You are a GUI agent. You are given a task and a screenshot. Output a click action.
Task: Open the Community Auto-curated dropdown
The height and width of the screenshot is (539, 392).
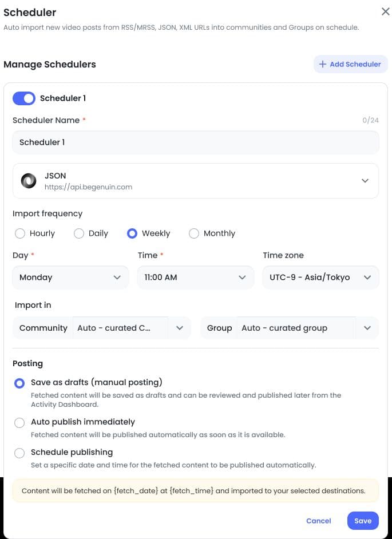(102, 328)
